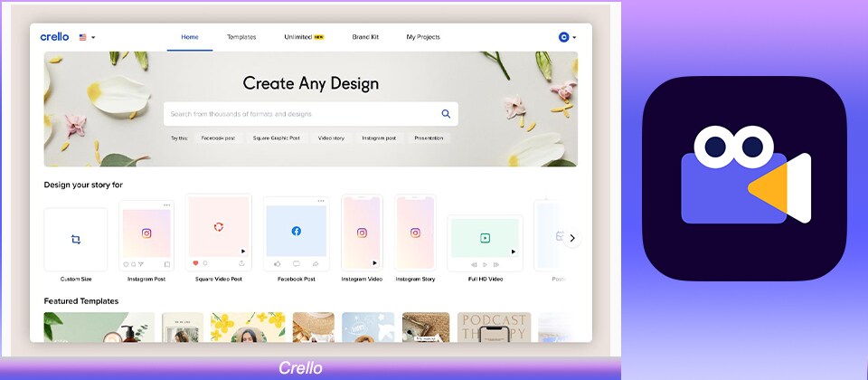Click comment bubble on Instagram Post card
Image resolution: width=868 pixels, height=380 pixels.
(133, 264)
